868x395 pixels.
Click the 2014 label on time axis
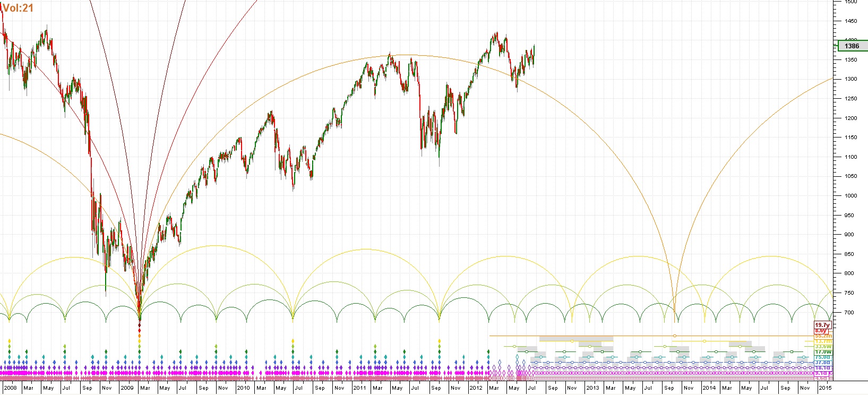pos(709,388)
